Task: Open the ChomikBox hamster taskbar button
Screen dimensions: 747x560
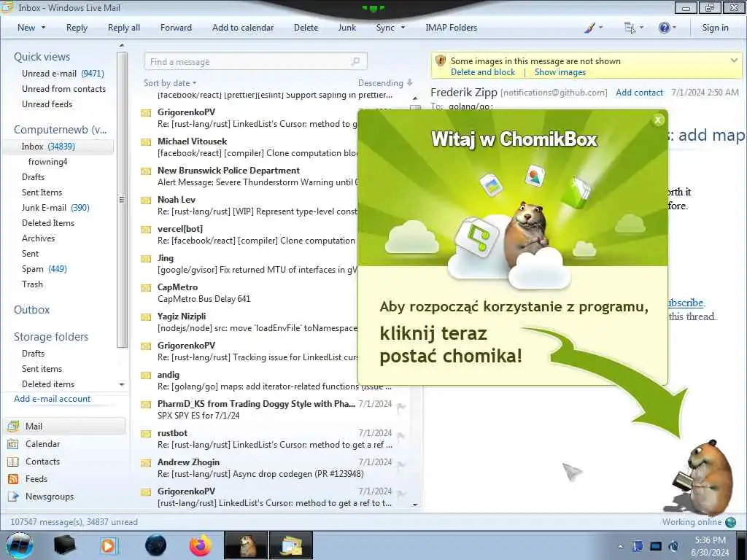Action: tap(246, 545)
